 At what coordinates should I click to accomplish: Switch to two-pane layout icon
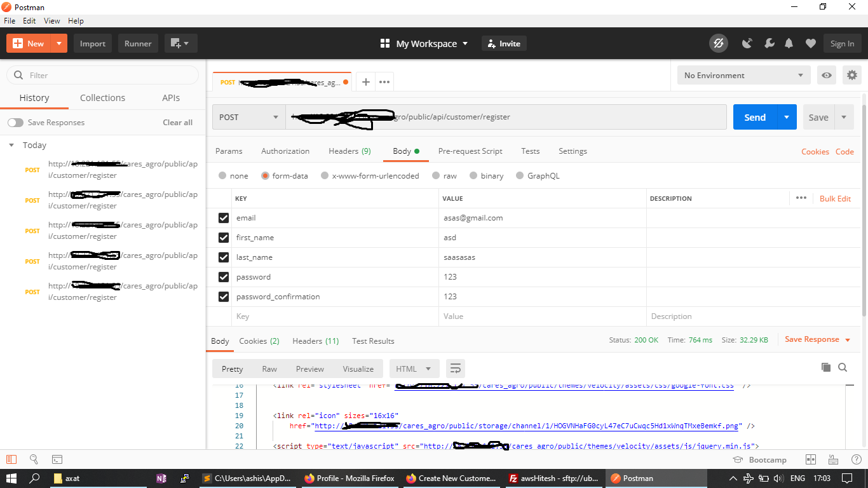(x=811, y=459)
